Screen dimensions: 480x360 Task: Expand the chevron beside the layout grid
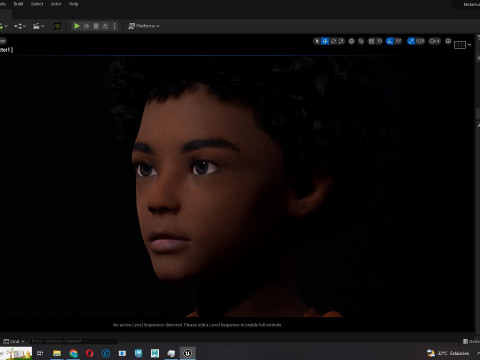[469, 45]
